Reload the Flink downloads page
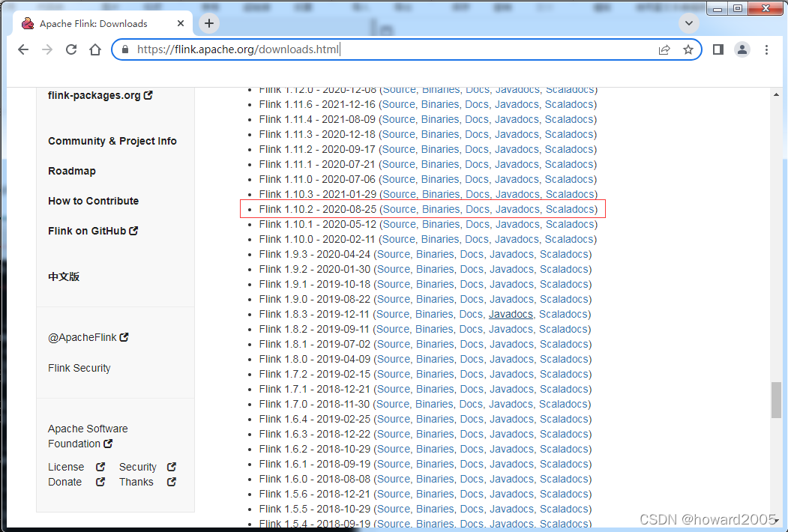The height and width of the screenshot is (532, 788). coord(71,49)
